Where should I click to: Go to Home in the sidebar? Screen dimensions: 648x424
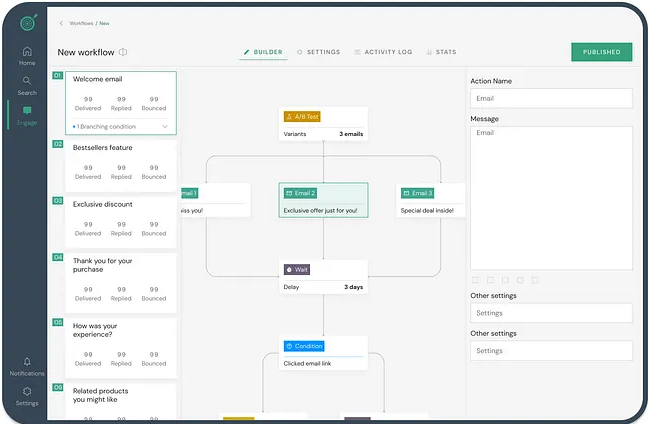click(x=27, y=56)
